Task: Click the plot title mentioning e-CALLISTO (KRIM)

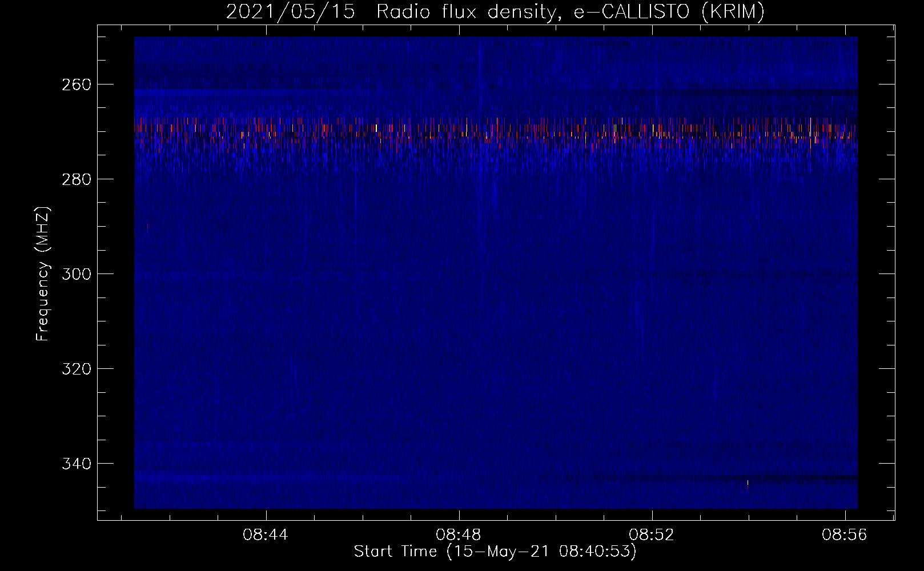Action: click(495, 12)
